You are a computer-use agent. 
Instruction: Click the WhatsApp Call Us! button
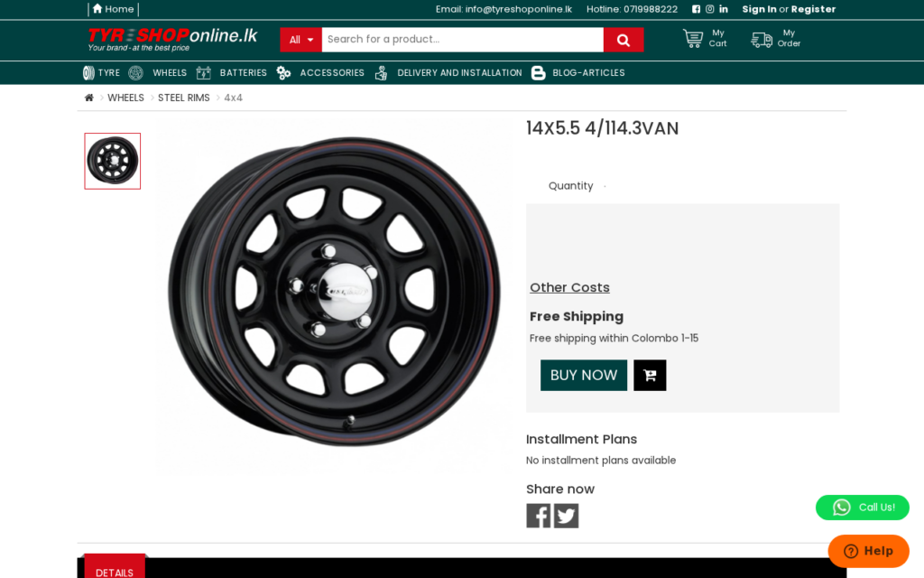click(x=862, y=508)
